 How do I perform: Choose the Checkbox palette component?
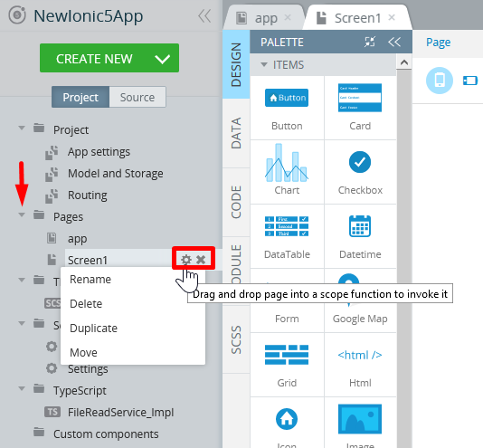pyautogui.click(x=360, y=172)
